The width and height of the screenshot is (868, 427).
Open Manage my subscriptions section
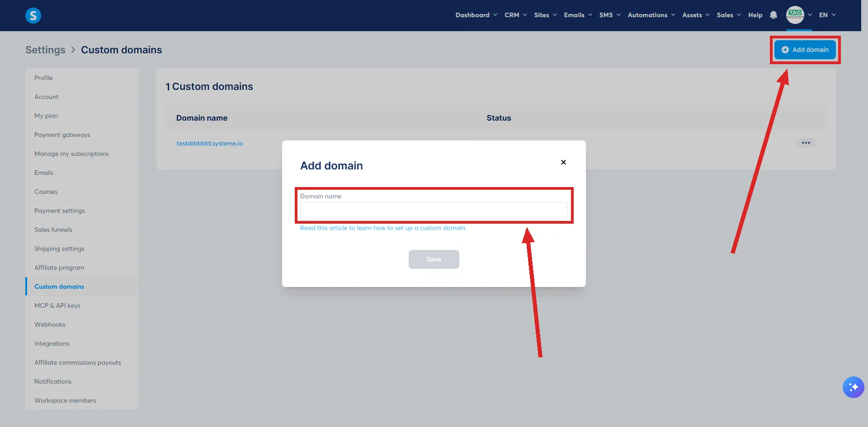[x=82, y=154]
